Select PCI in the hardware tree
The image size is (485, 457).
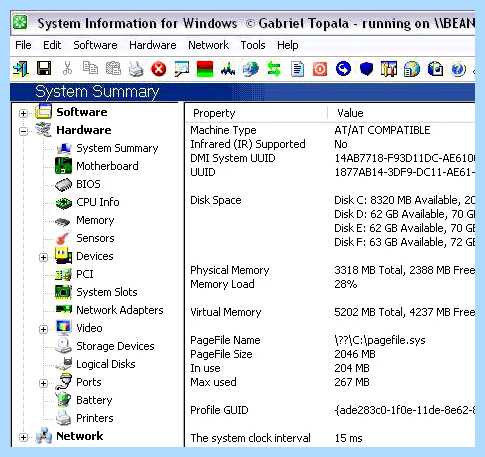click(x=85, y=274)
